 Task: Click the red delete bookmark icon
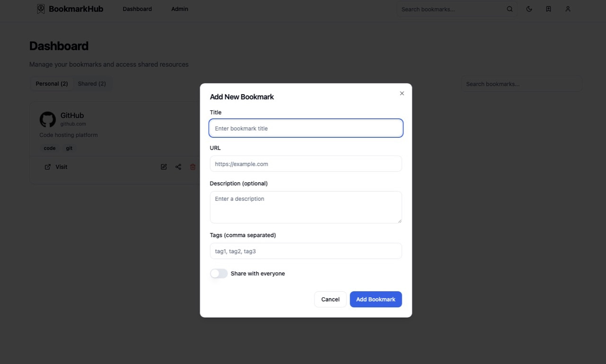click(x=193, y=167)
